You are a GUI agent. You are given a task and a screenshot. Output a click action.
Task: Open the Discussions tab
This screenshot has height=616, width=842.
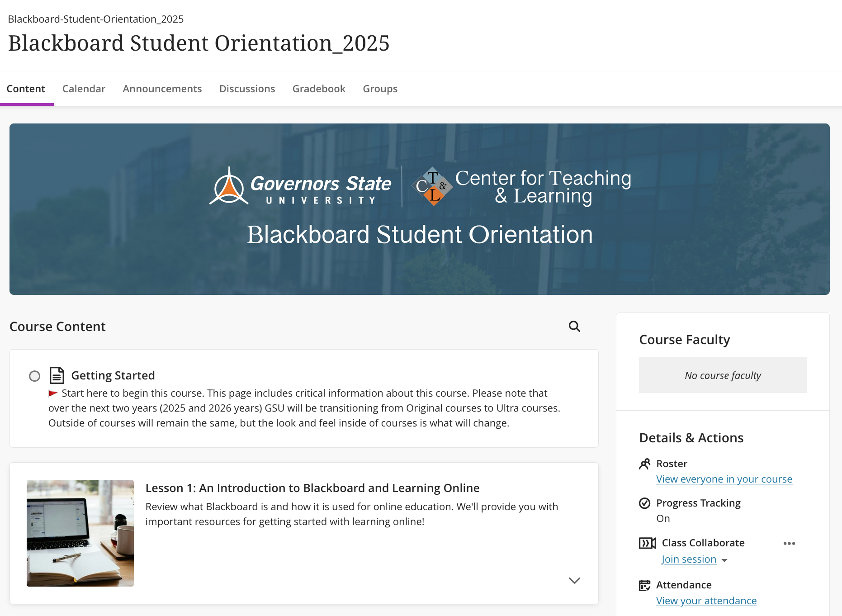click(247, 89)
